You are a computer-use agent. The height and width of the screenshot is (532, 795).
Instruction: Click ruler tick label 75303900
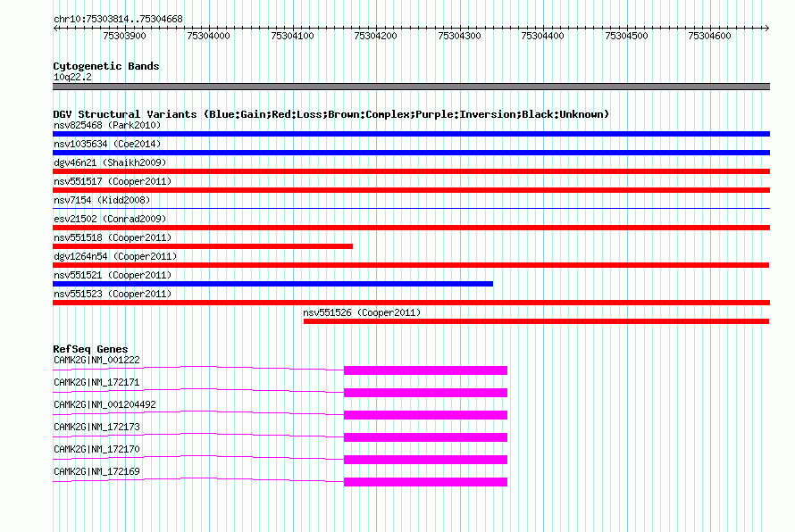pyautogui.click(x=124, y=36)
